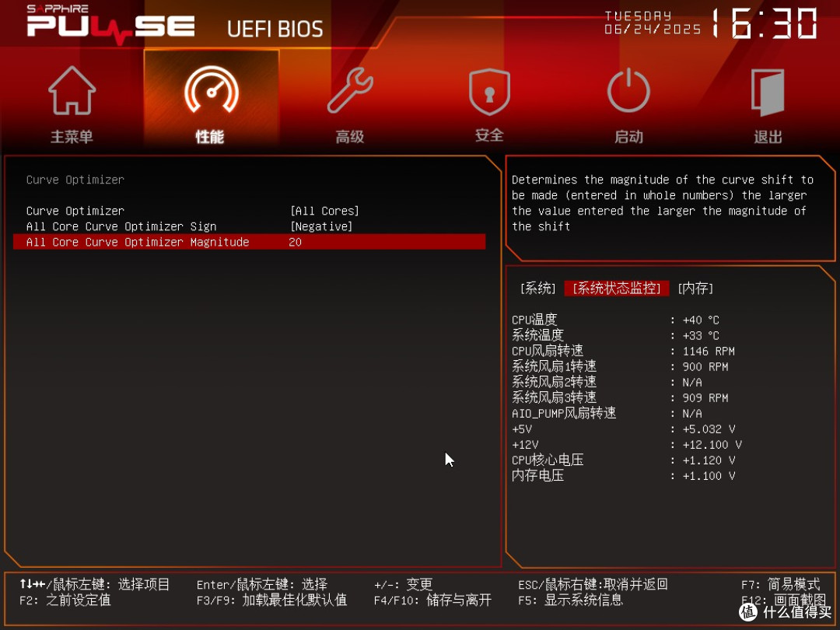This screenshot has width=840, height=630.
Task: Click the CPU核心电压 row
Action: pyautogui.click(x=623, y=460)
